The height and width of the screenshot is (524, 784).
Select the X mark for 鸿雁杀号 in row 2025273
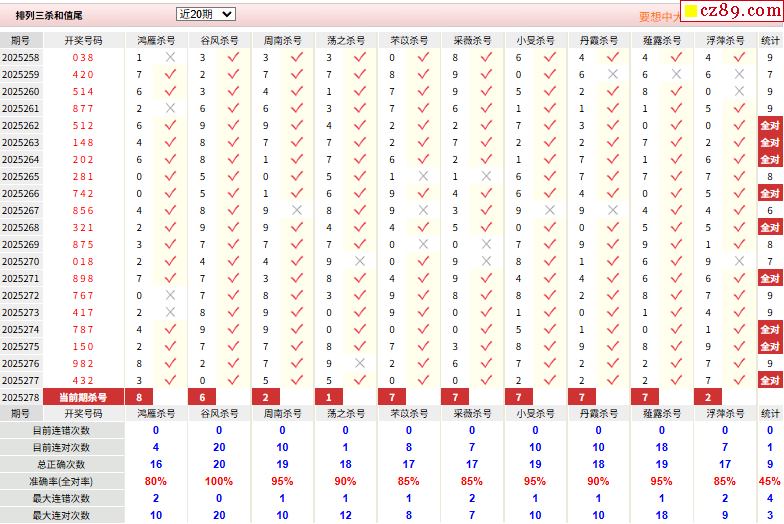click(170, 312)
